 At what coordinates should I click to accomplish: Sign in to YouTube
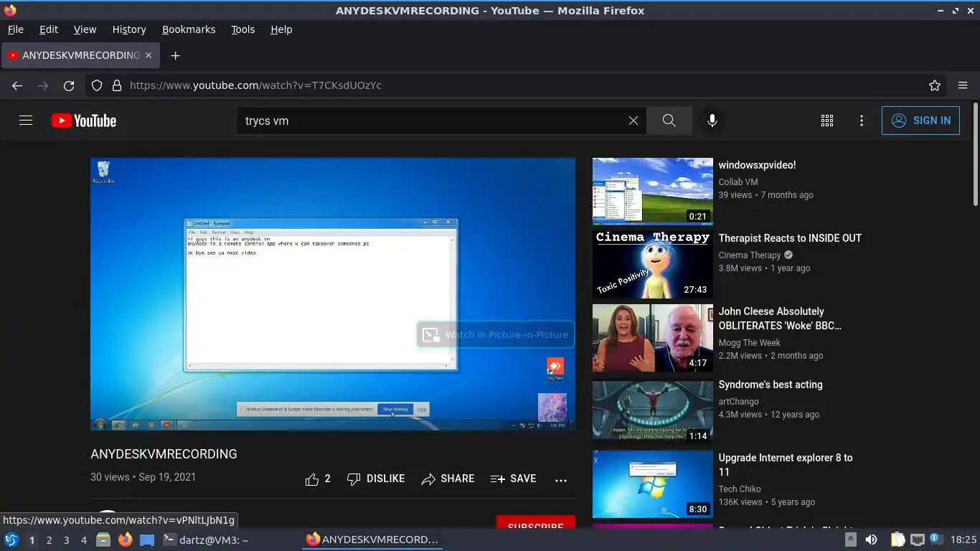pos(920,121)
